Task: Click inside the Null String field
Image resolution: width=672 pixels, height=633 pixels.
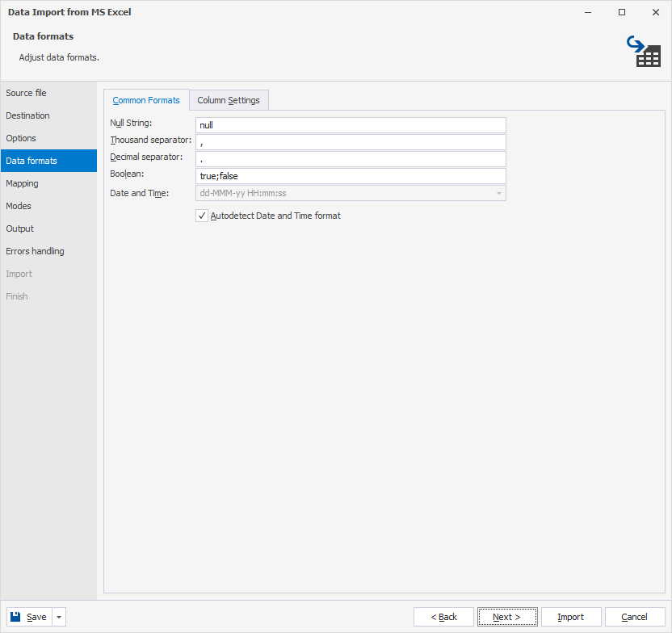Action: click(x=351, y=125)
